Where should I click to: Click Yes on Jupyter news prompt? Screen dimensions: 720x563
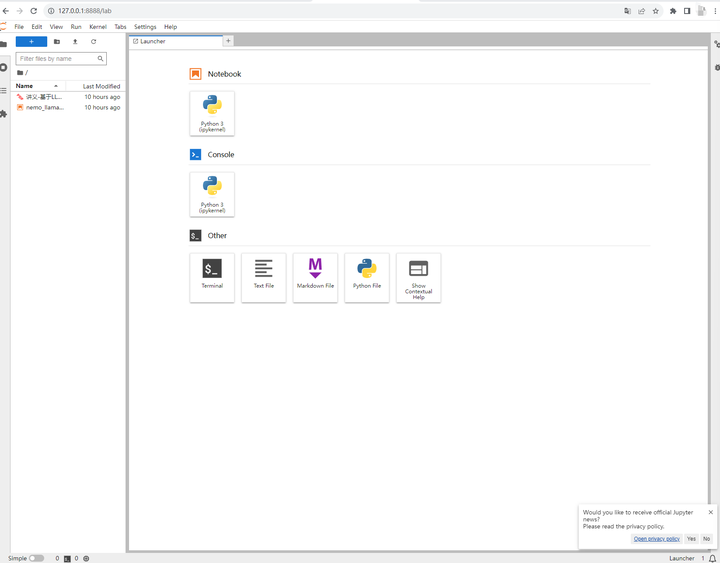coord(691,539)
